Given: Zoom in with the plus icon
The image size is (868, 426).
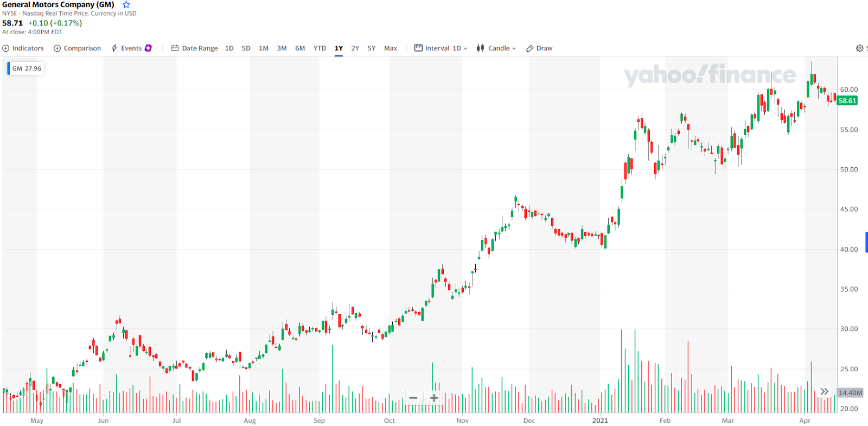Looking at the screenshot, I should 434,398.
